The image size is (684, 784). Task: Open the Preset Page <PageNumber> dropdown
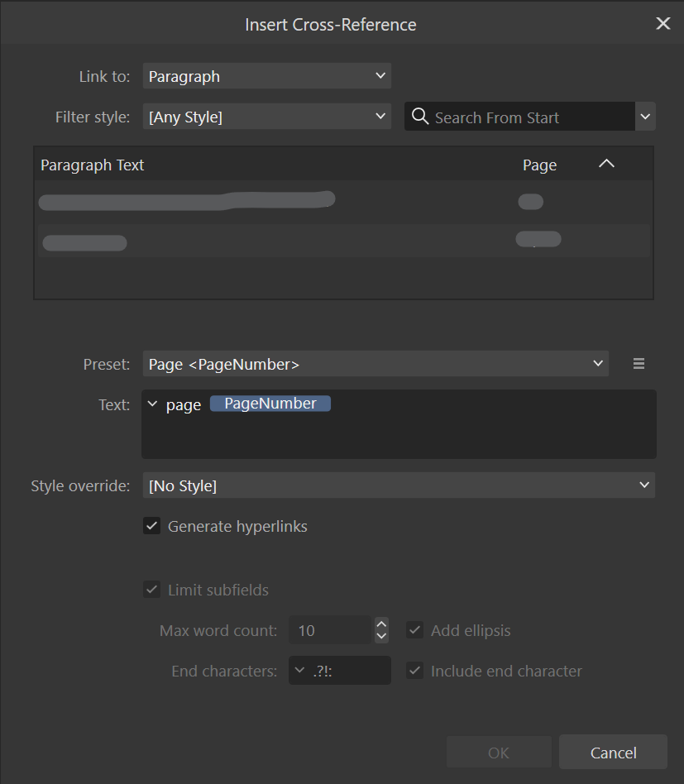[375, 364]
